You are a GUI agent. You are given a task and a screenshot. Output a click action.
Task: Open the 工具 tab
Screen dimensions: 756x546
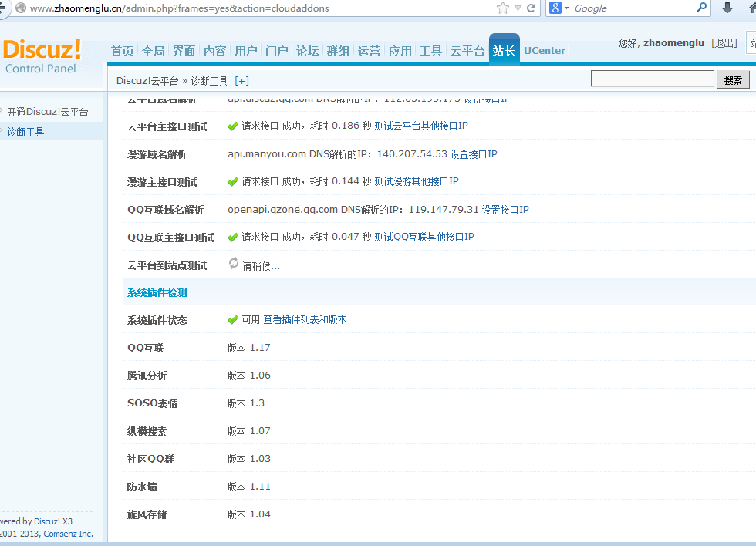tap(431, 51)
